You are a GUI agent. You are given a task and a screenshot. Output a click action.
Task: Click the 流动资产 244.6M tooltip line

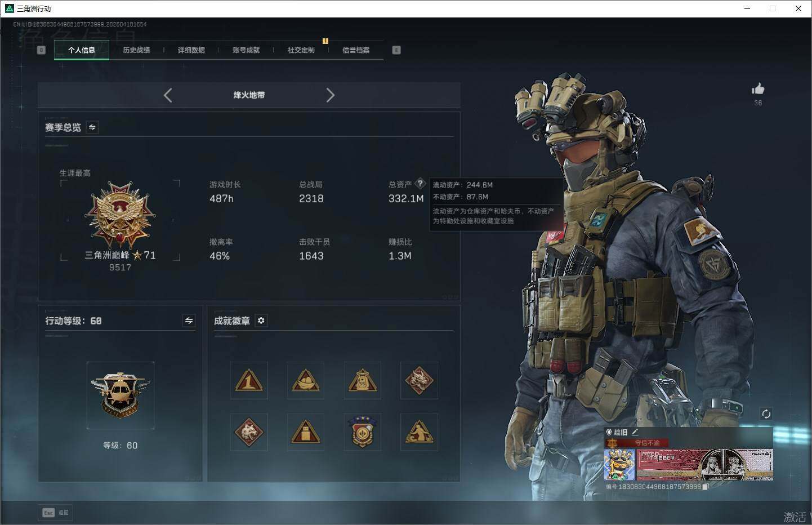click(463, 185)
